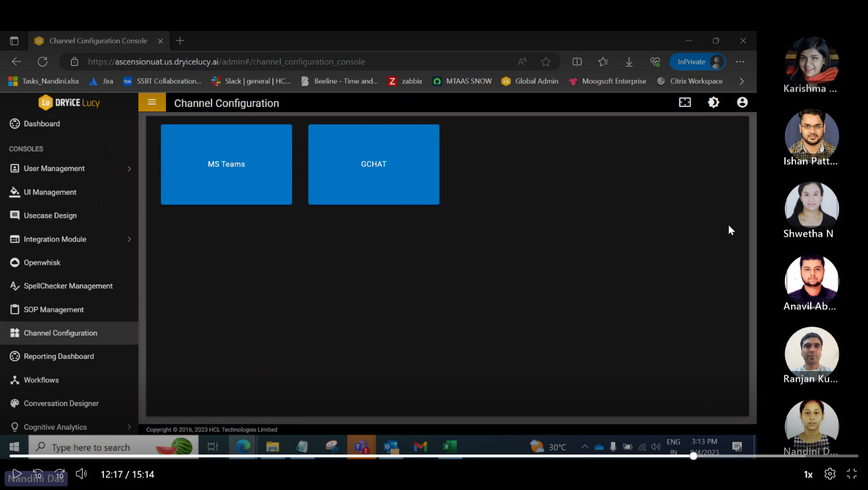The height and width of the screenshot is (490, 868).
Task: Exit full screen in the video player
Action: pos(852,474)
